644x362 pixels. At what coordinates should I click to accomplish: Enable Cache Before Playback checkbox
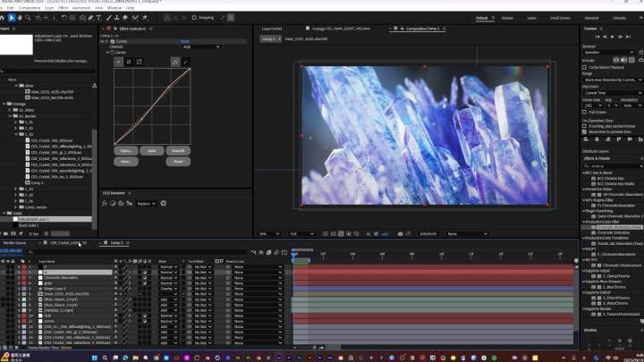[x=586, y=67]
